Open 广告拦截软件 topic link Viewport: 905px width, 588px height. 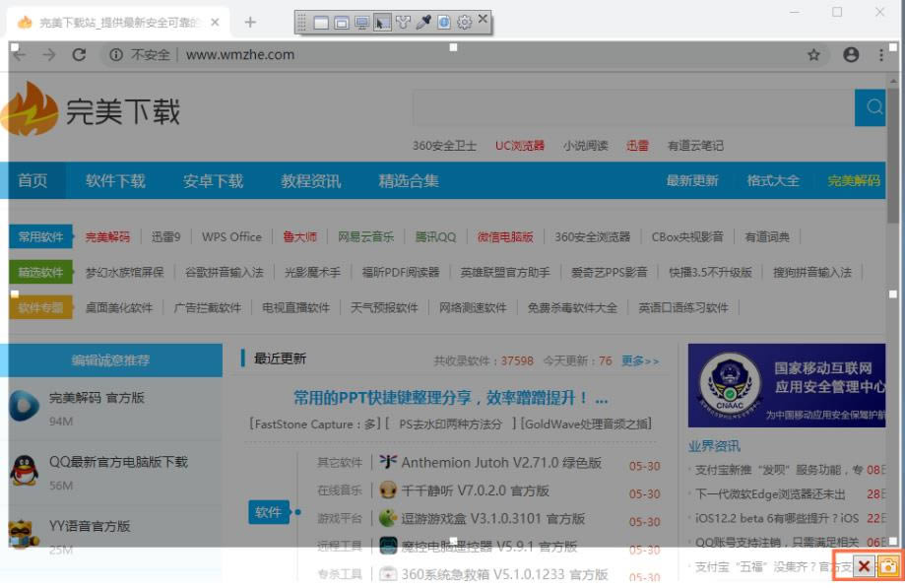(x=207, y=307)
